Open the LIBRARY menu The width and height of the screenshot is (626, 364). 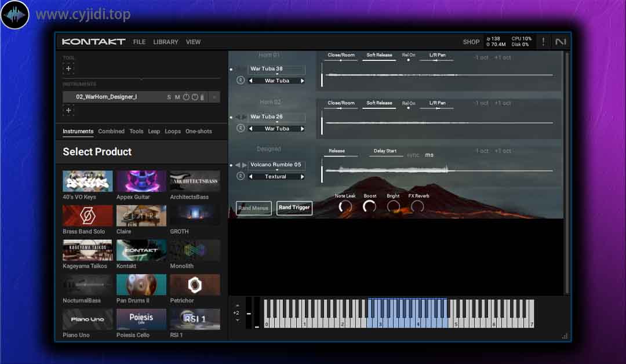[x=166, y=42]
